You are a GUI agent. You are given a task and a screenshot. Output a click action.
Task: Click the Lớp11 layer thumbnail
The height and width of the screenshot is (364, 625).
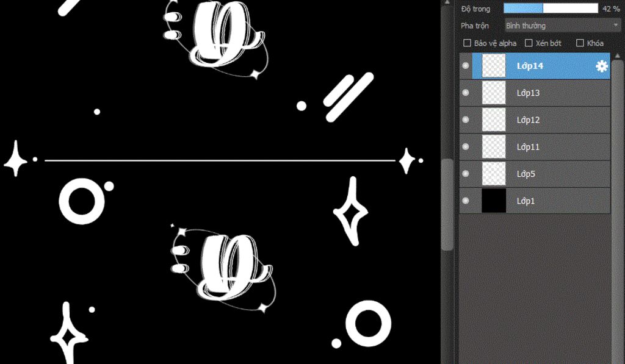[x=494, y=147]
